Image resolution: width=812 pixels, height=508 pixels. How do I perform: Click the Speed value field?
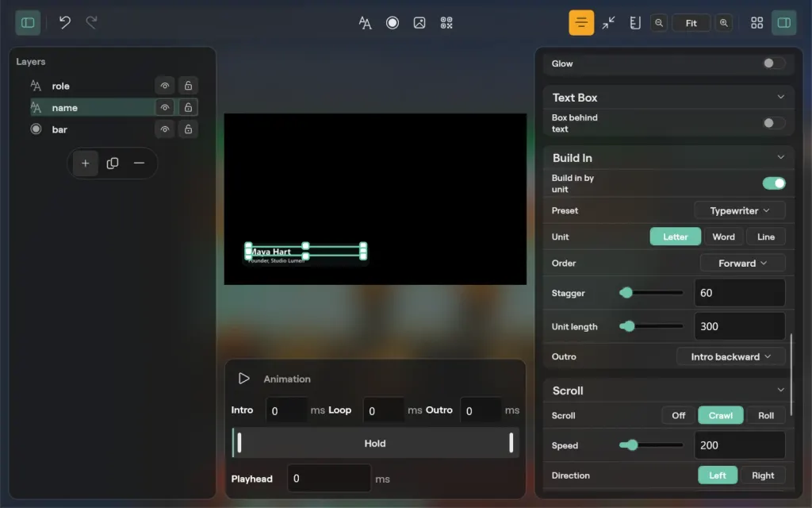pyautogui.click(x=740, y=444)
